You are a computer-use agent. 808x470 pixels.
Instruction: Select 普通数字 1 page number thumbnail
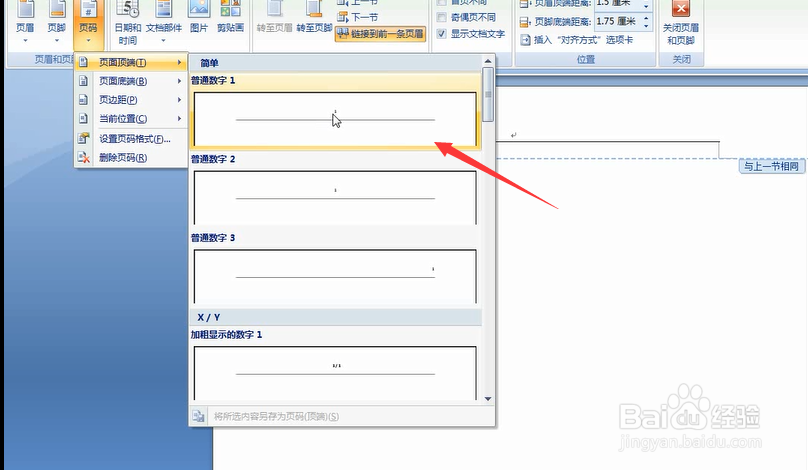point(335,119)
